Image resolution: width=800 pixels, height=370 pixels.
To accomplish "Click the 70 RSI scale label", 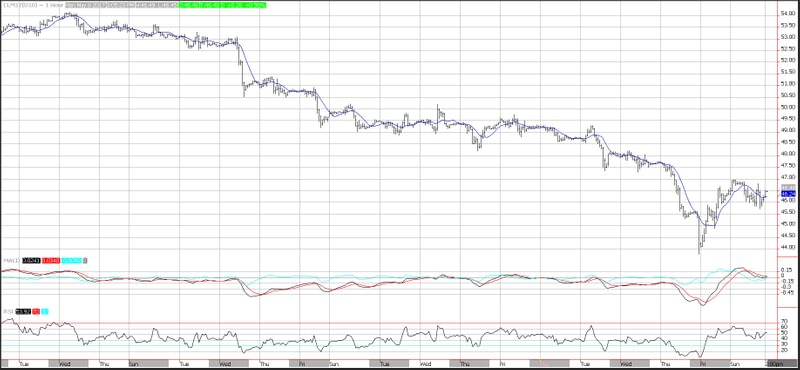I will click(784, 323).
